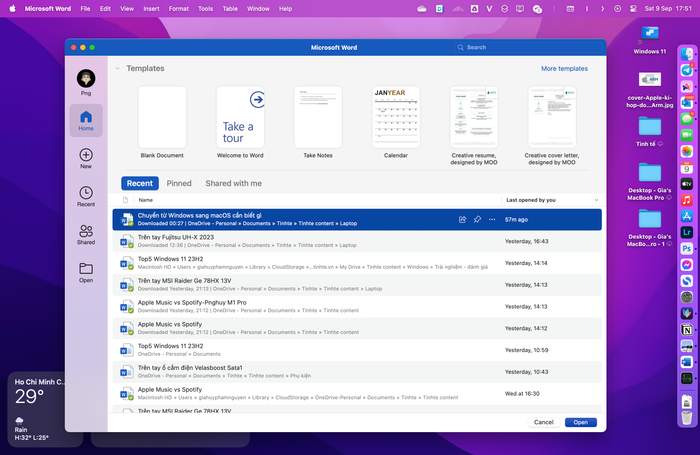The image size is (700, 455).
Task: Pin the selected Chuyển từ Windows document
Action: (477, 219)
